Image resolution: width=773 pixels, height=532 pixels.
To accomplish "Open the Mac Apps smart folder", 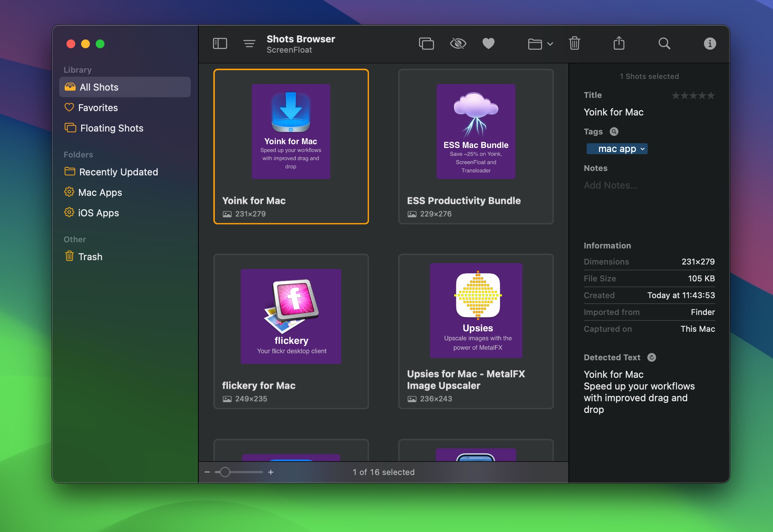I will [x=125, y=192].
